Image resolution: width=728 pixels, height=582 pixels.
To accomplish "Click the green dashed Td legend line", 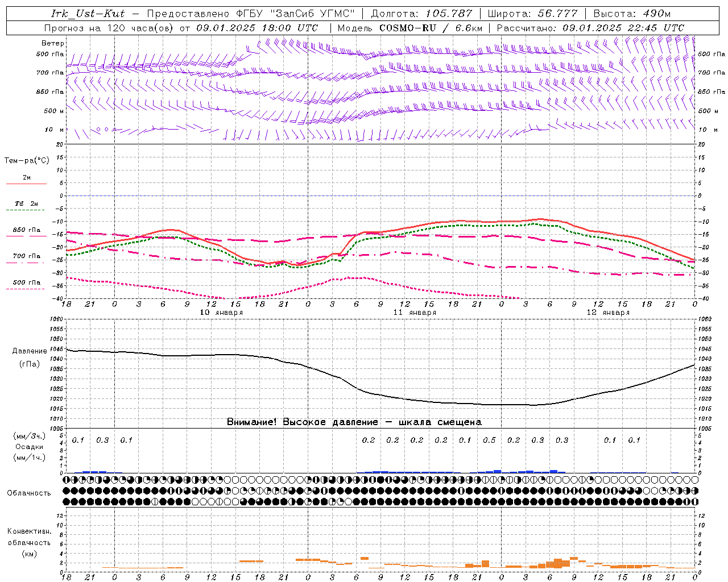I will click(26, 210).
